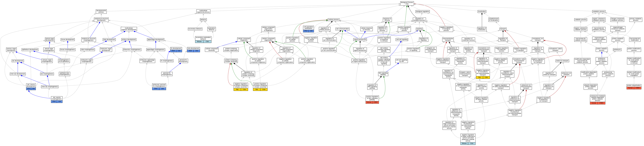This screenshot has width=644, height=146.
Task: Click the 'tissue development' node
Action: [x=68, y=39]
